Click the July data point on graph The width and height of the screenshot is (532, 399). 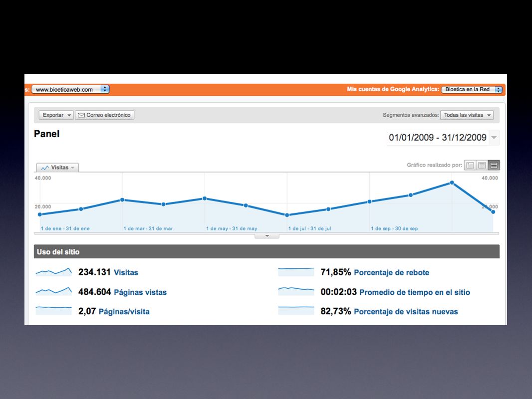click(x=287, y=215)
